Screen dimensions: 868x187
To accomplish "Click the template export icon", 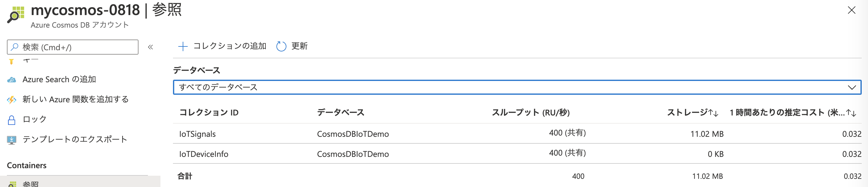I will tap(12, 139).
